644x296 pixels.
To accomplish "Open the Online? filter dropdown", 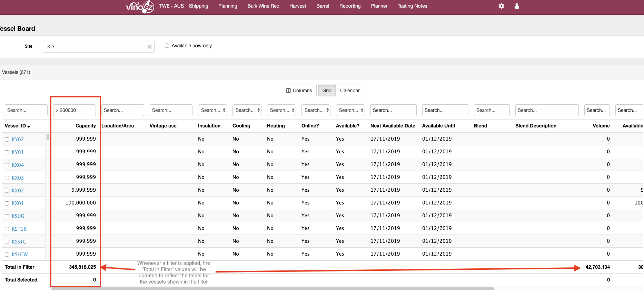I will [316, 110].
